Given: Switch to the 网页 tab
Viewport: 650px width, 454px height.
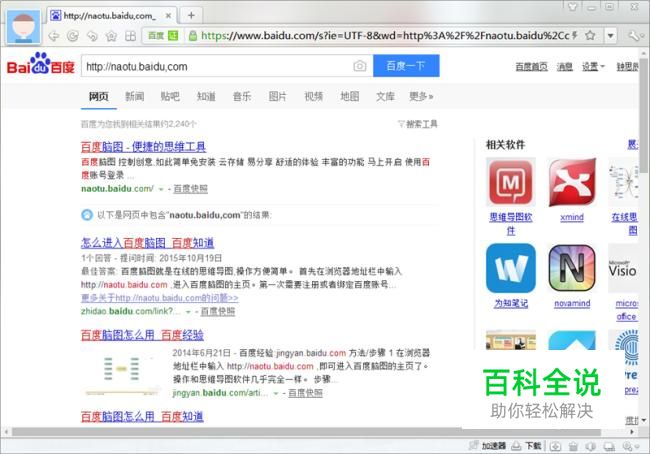Looking at the screenshot, I should point(99,97).
